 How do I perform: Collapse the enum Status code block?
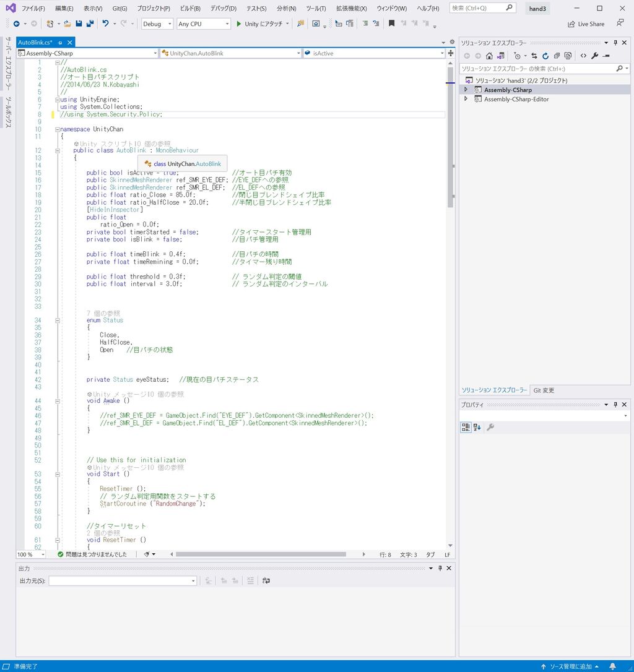coord(58,321)
